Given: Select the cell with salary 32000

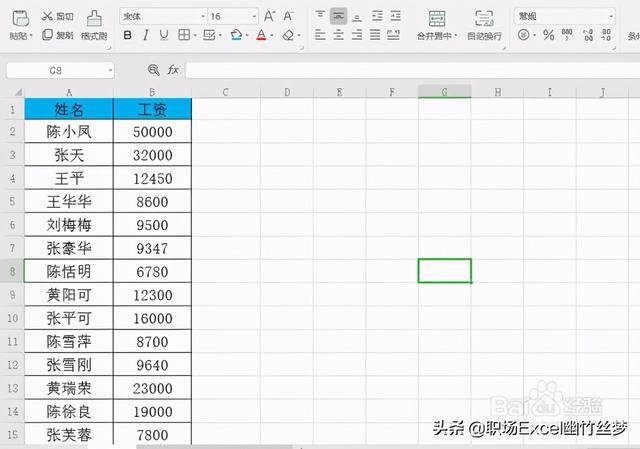Looking at the screenshot, I should [x=152, y=155].
